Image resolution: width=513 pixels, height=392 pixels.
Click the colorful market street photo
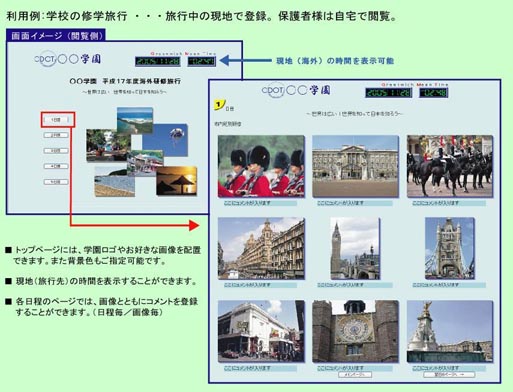pyautogui.click(x=145, y=163)
